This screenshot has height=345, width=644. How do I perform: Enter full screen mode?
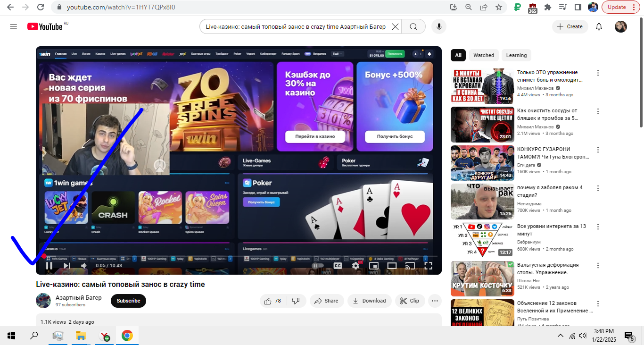[428, 266]
